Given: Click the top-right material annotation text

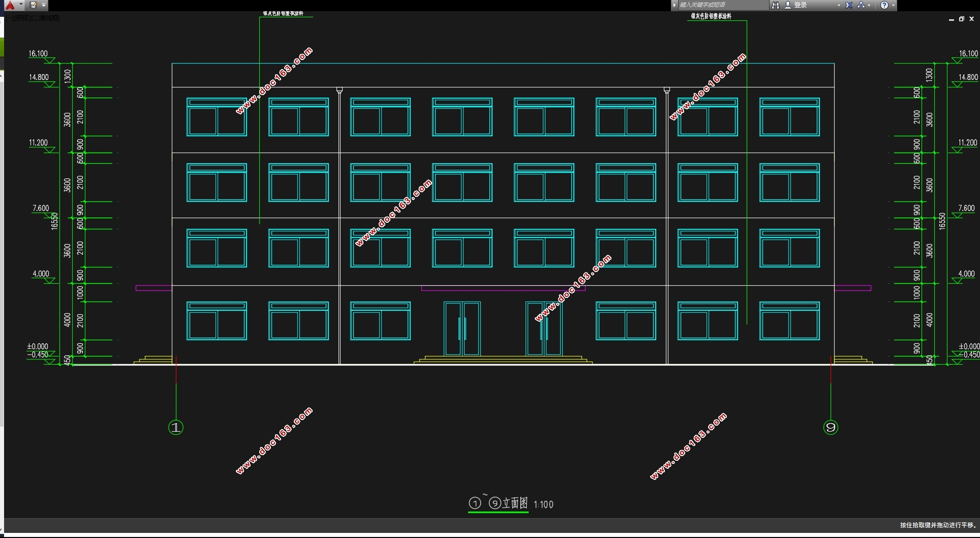Looking at the screenshot, I should point(711,16).
